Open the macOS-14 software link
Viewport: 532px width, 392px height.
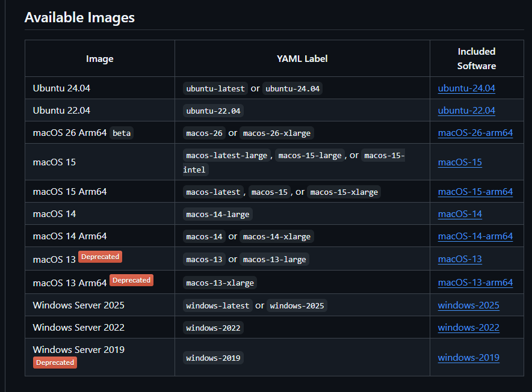point(460,214)
